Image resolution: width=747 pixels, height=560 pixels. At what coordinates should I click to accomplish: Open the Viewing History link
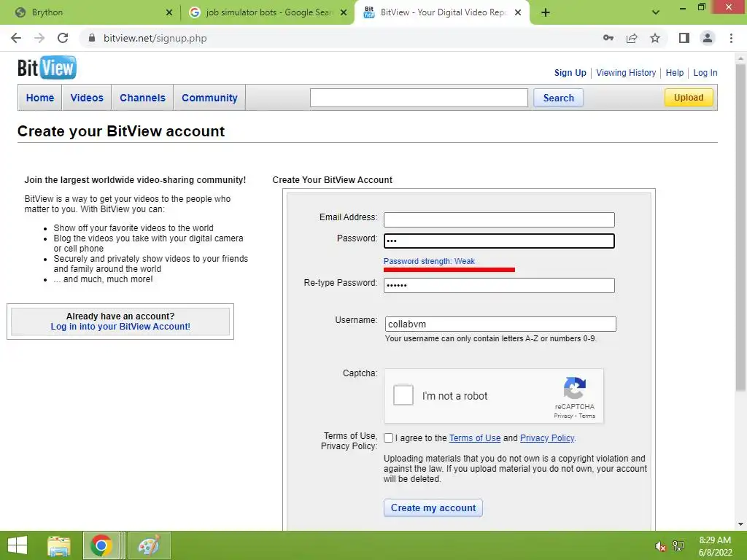[626, 73]
